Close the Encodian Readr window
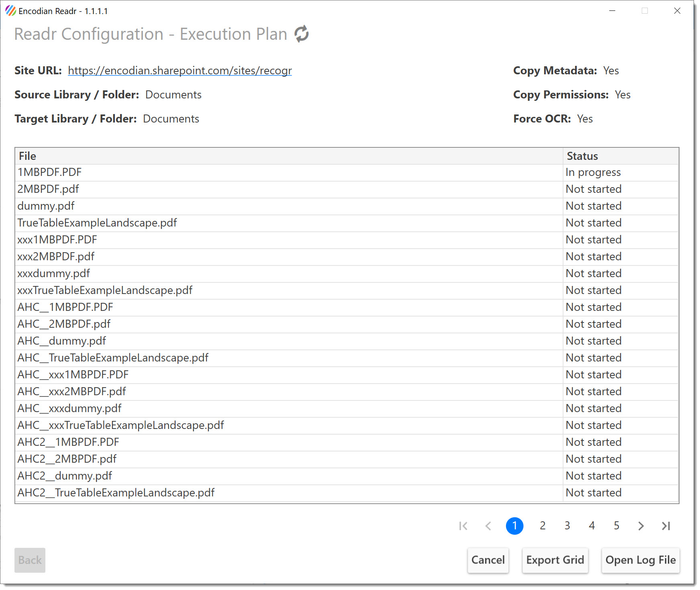The height and width of the screenshot is (590, 700). (677, 11)
